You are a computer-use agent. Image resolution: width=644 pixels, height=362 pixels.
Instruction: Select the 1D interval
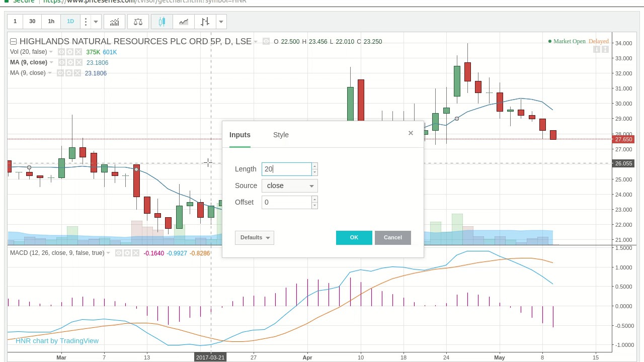point(70,22)
